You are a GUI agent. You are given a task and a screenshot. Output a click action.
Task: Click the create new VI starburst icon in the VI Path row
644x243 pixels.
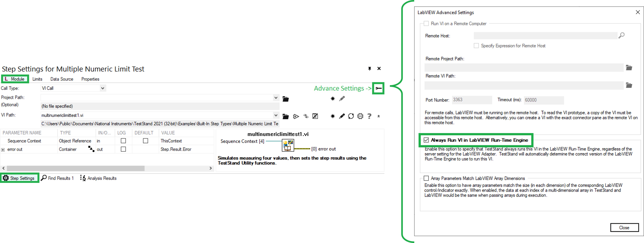tap(333, 116)
